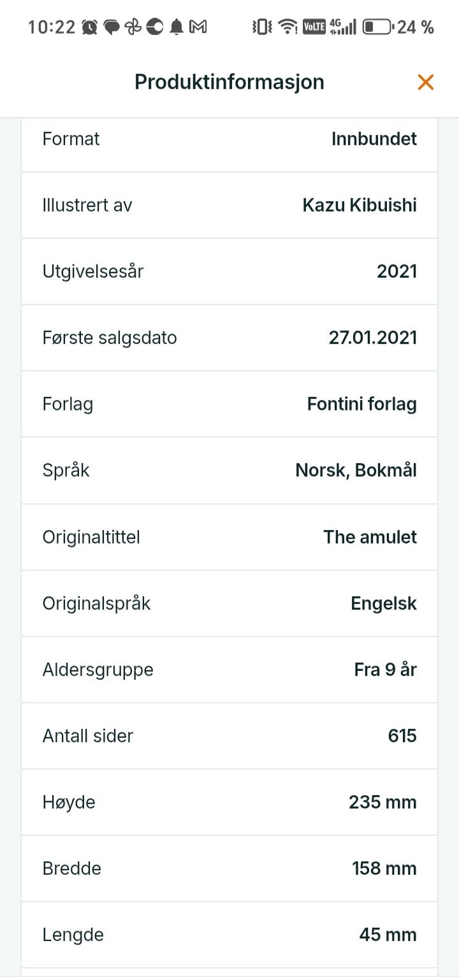The width and height of the screenshot is (459, 980).
Task: Select the Kazu Kibuishi illustrator value
Action: click(360, 205)
